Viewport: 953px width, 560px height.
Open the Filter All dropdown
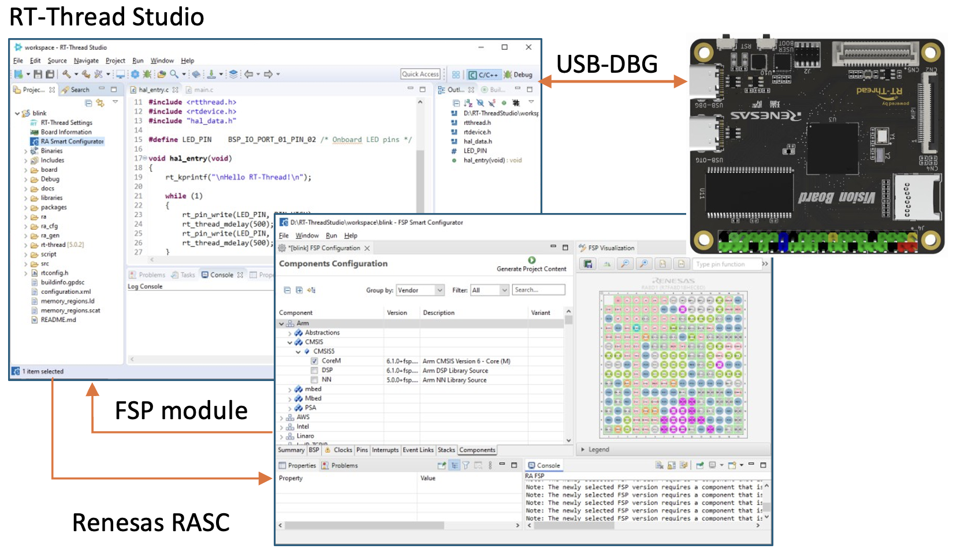[x=489, y=290]
